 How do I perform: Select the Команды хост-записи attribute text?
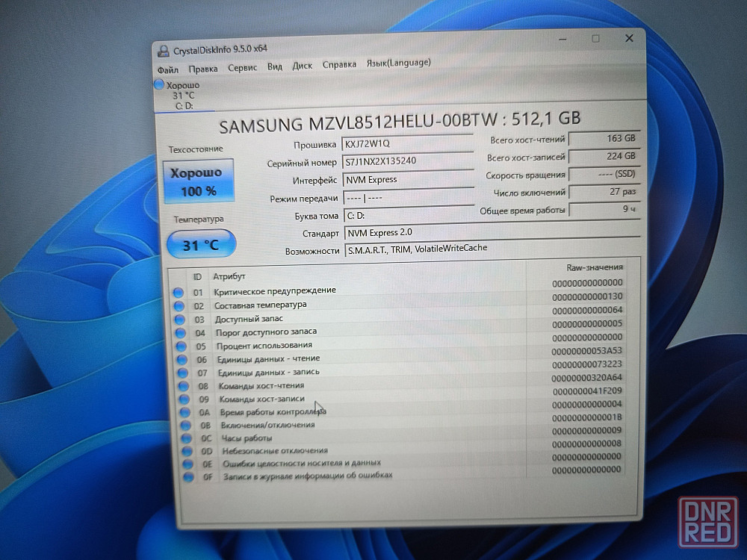point(262,399)
